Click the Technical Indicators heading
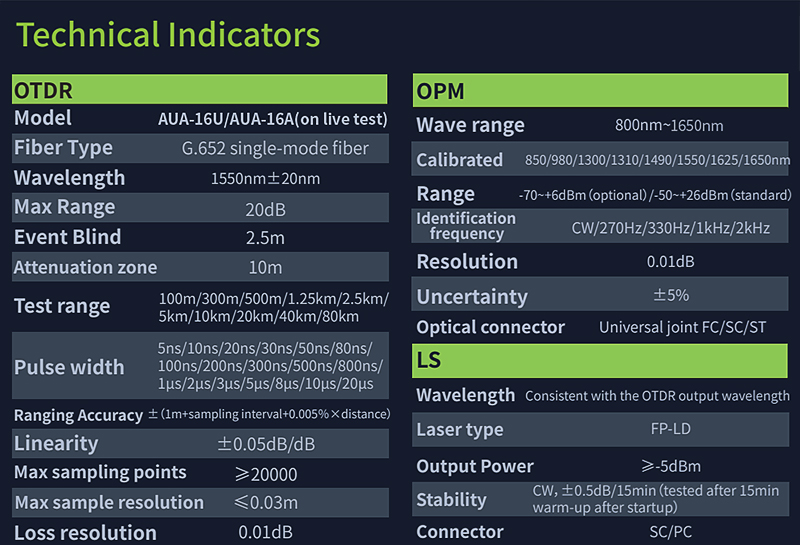Viewport: 800px width, 545px height. coord(168,35)
